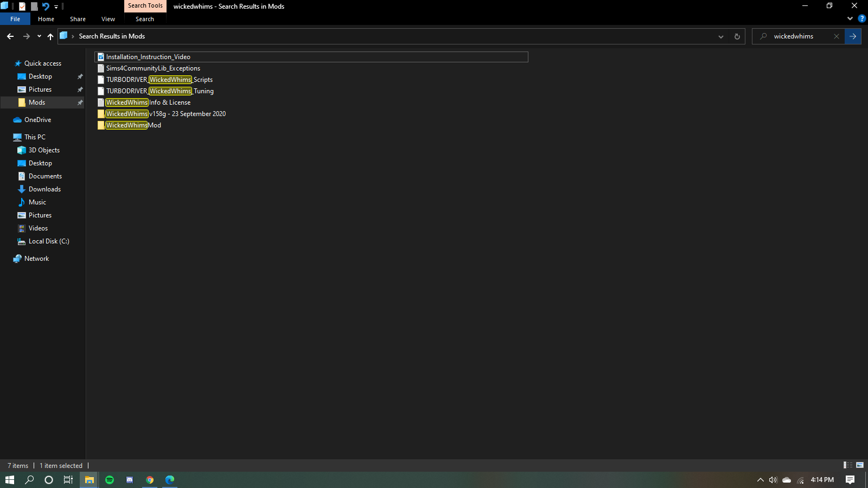868x488 pixels.
Task: Switch to the Home ribbon tab
Action: click(46, 19)
